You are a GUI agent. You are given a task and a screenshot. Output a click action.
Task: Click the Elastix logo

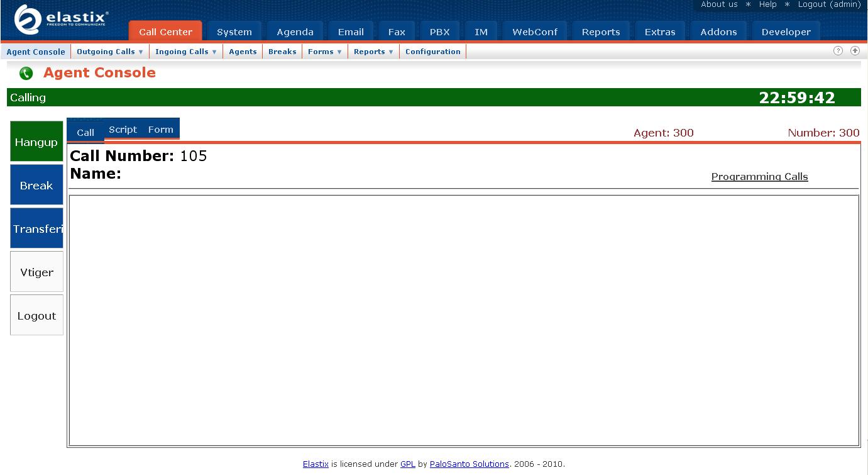tap(62, 20)
